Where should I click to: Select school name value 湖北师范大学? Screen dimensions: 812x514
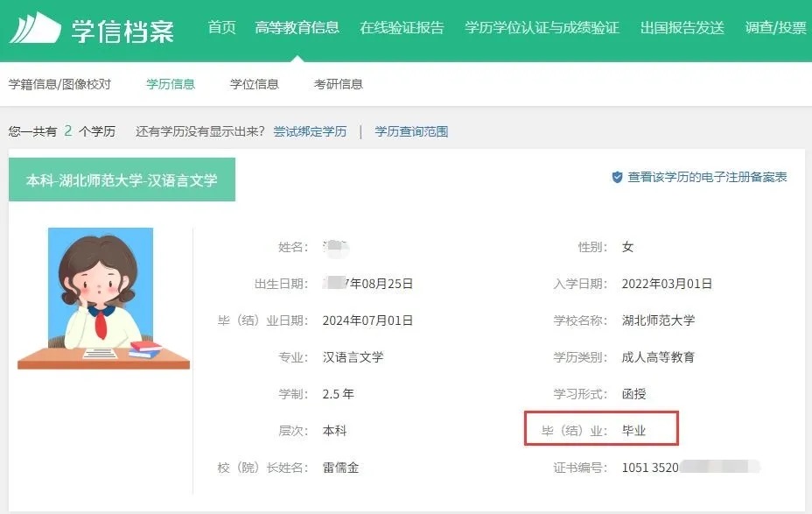click(x=658, y=320)
